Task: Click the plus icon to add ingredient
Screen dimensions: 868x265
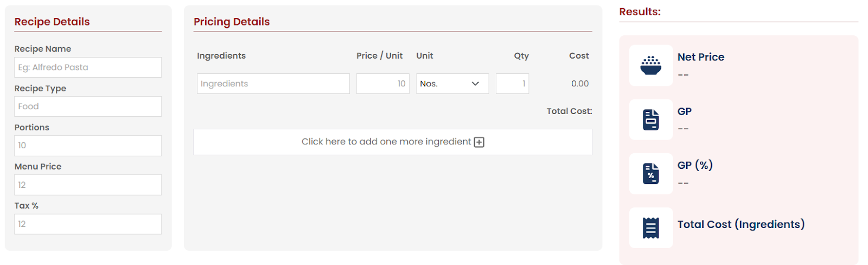Action: [x=479, y=142]
